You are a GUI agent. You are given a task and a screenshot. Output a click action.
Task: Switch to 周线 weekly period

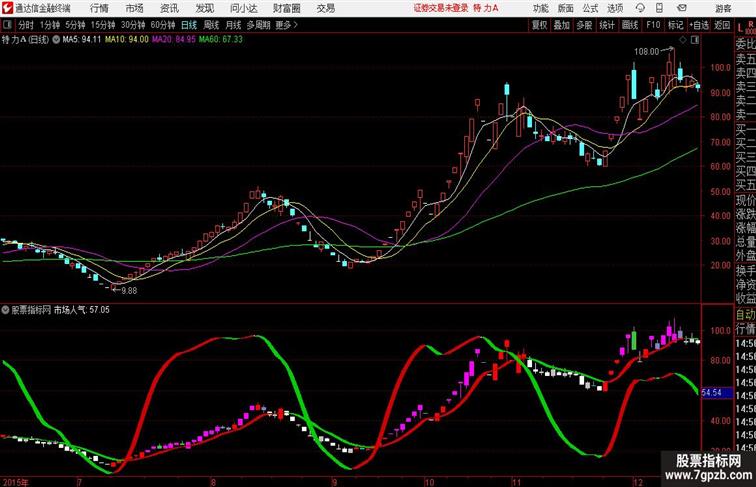211,25
